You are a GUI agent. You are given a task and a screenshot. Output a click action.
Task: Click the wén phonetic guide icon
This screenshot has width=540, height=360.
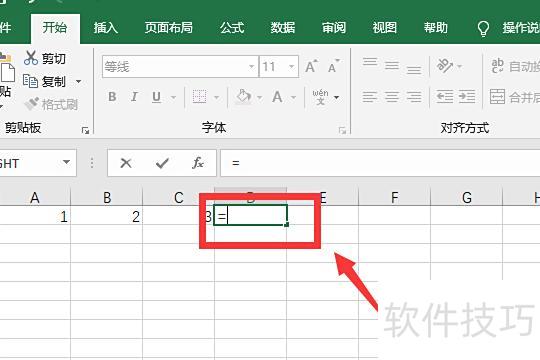click(320, 97)
